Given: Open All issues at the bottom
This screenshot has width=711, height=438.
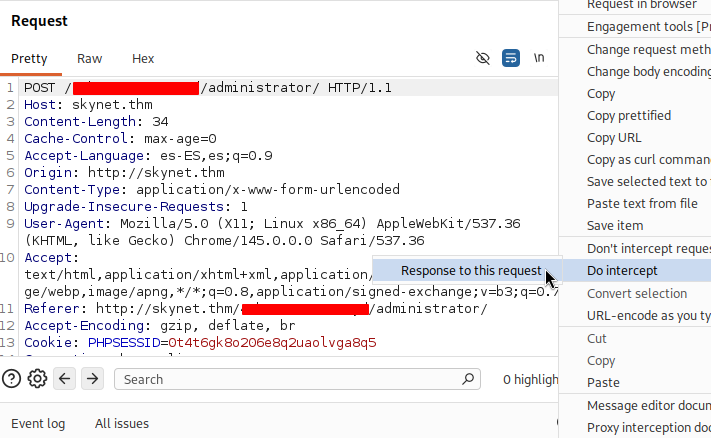Looking at the screenshot, I should tap(122, 423).
